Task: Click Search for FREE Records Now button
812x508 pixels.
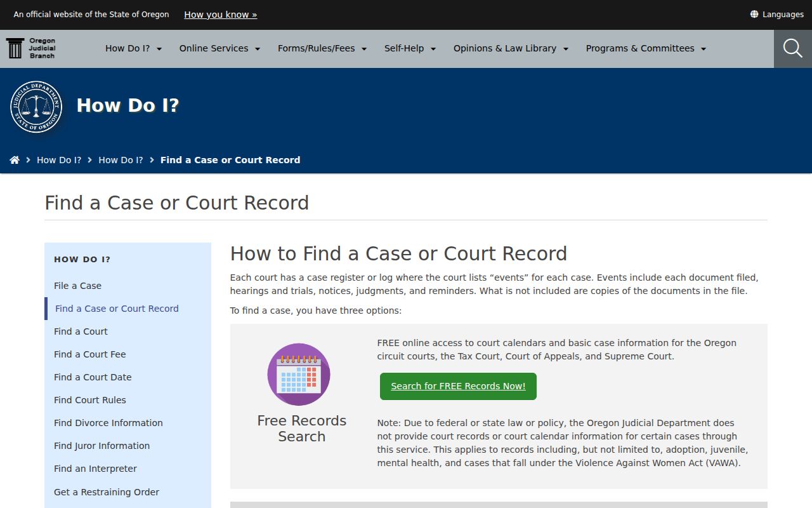Action: coord(458,386)
